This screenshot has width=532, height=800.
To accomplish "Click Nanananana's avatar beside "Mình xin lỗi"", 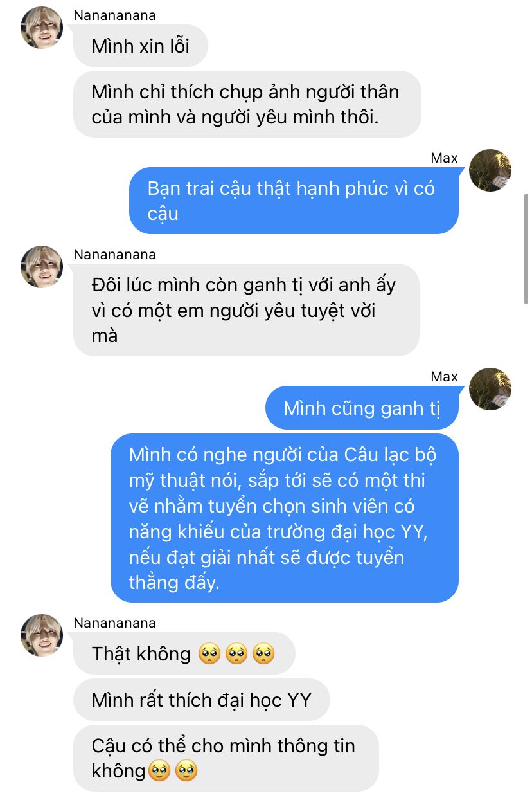I will click(x=42, y=28).
